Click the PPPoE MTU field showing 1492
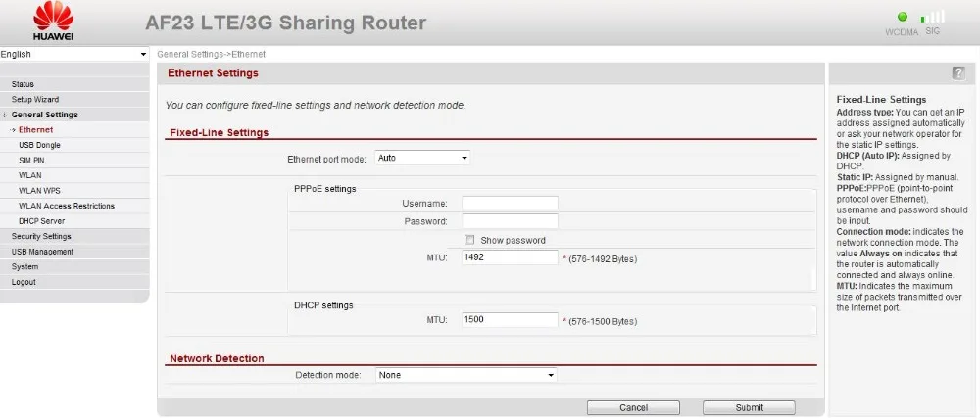 tap(510, 257)
